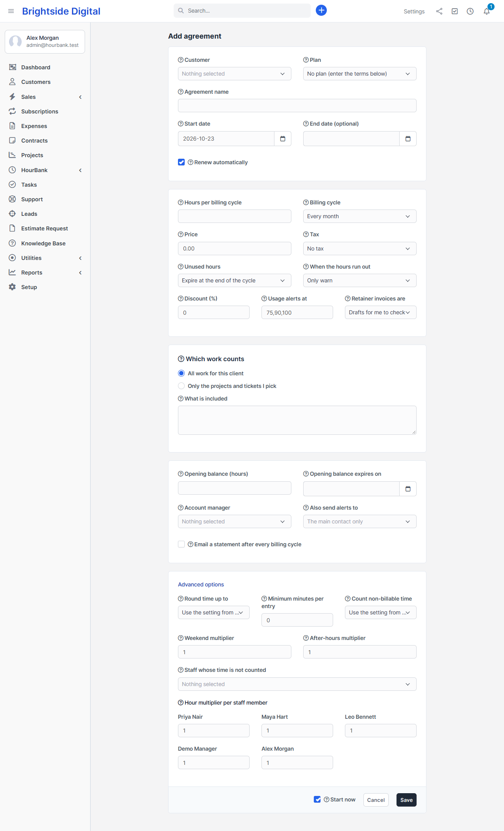Screen dimensions: 504x831
Task: Click the Priya Nair multiplier field
Action: [214, 731]
